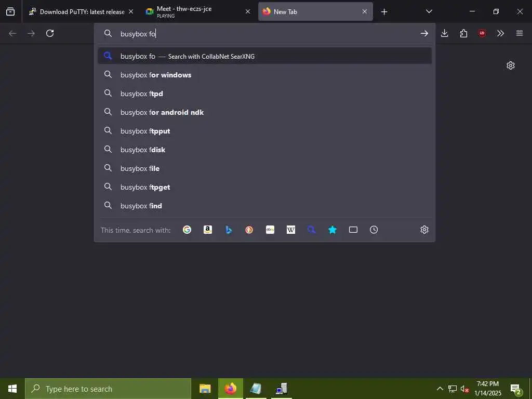Screen dimensions: 532x399
Task: Open the Firefox application menu
Action: point(520,33)
